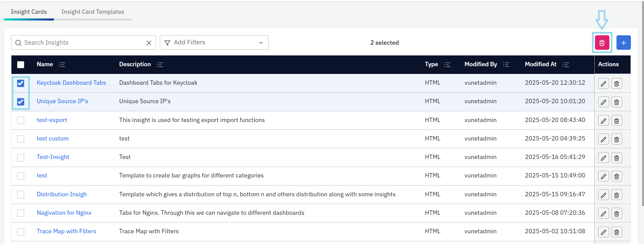Open the Nagivation for Nginx link
This screenshot has width=644, height=244.
(64, 213)
